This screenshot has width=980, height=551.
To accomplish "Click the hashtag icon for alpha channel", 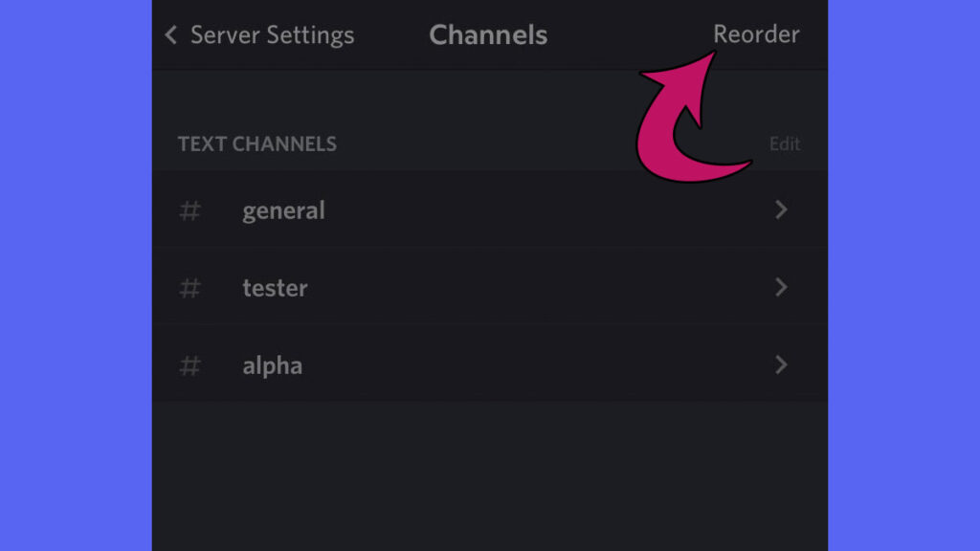I will point(189,365).
